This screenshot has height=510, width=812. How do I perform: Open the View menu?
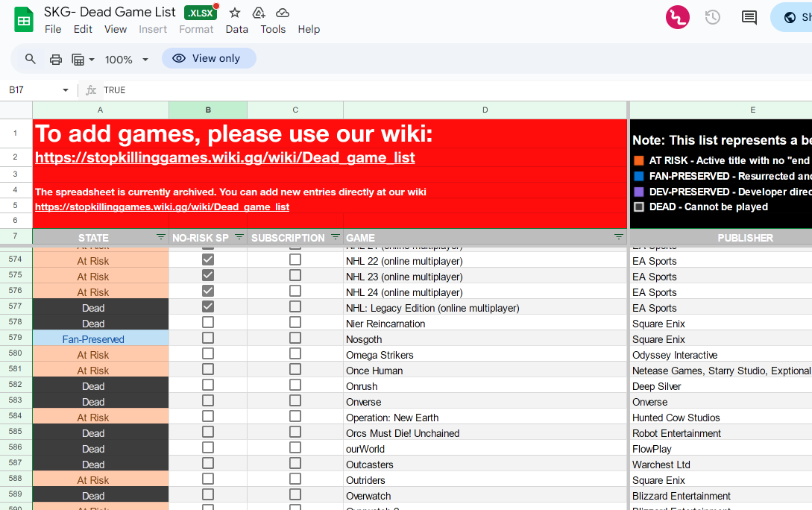click(116, 30)
